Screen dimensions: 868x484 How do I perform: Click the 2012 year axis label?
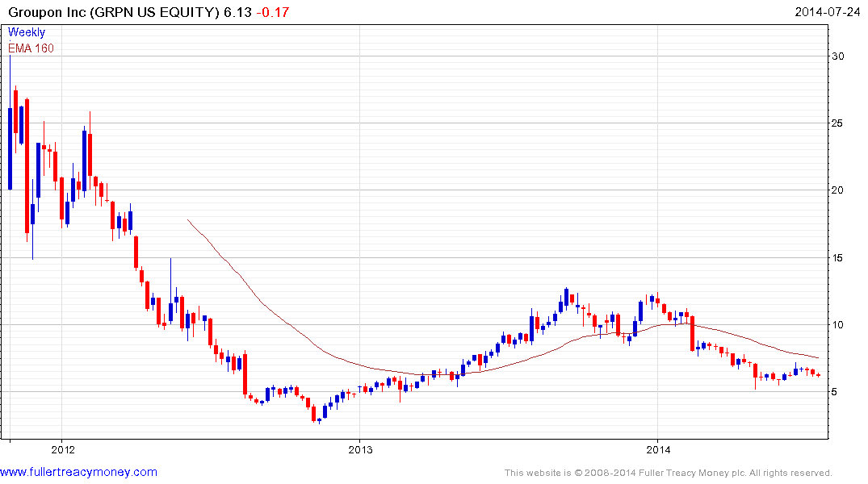coord(62,449)
